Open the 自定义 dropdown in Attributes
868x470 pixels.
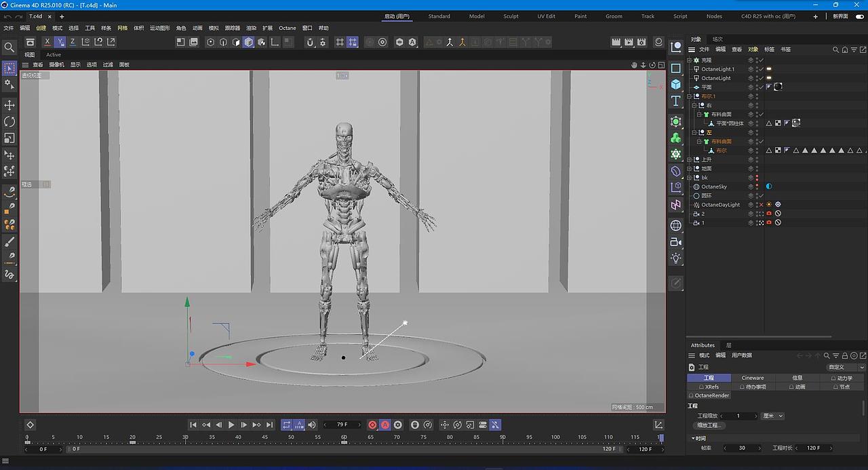click(843, 367)
